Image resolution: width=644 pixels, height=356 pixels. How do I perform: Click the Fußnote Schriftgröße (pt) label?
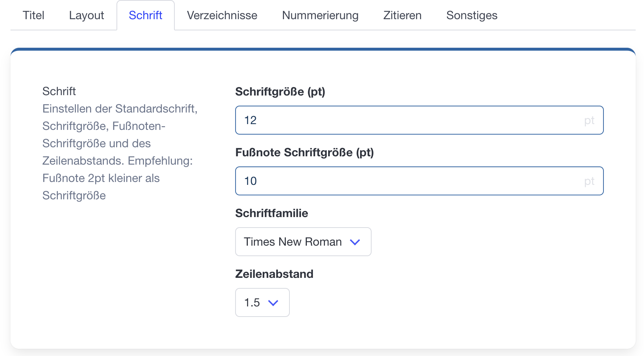pyautogui.click(x=304, y=152)
